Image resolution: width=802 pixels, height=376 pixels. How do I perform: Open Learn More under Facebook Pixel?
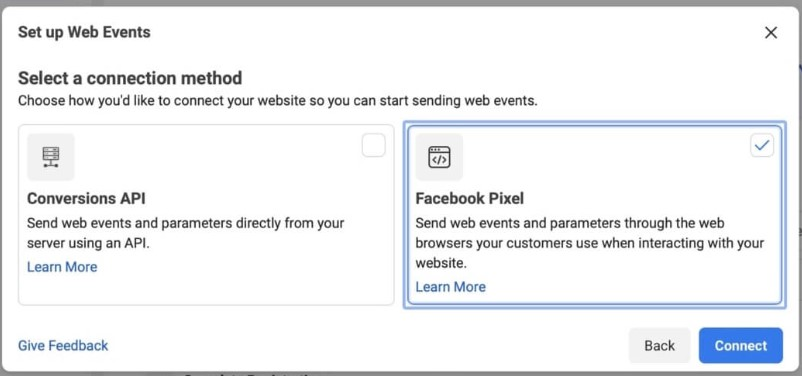click(x=451, y=286)
